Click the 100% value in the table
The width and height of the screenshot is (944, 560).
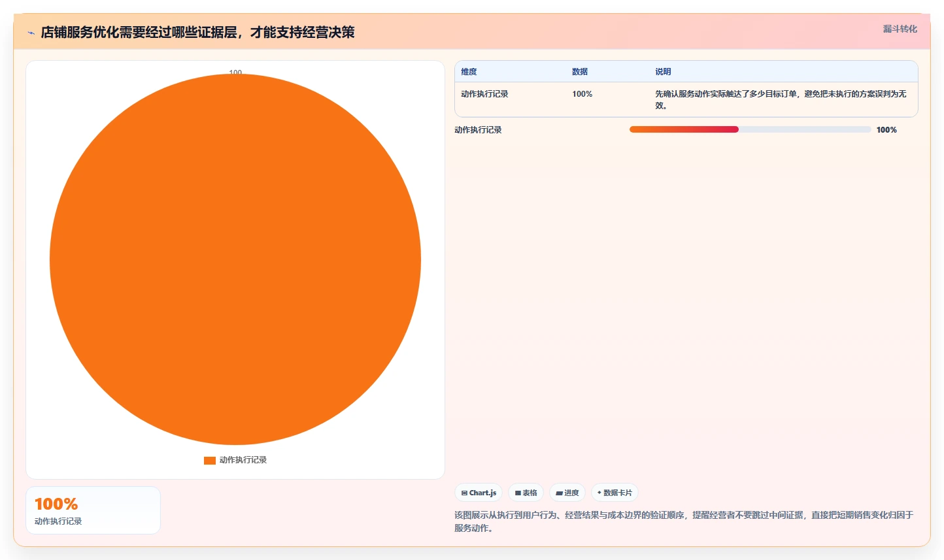(582, 94)
